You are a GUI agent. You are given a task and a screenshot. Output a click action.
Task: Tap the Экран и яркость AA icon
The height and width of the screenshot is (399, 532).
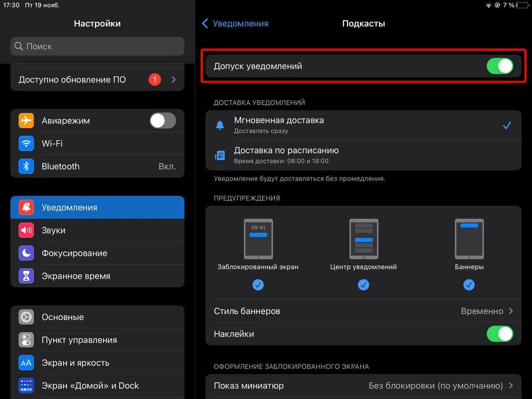click(x=26, y=363)
